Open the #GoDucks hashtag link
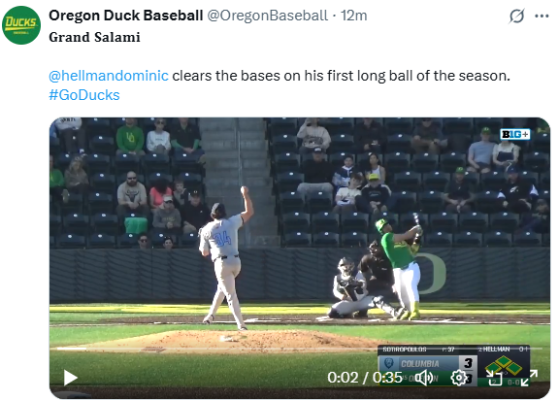This screenshot has width=559, height=400. click(x=84, y=95)
